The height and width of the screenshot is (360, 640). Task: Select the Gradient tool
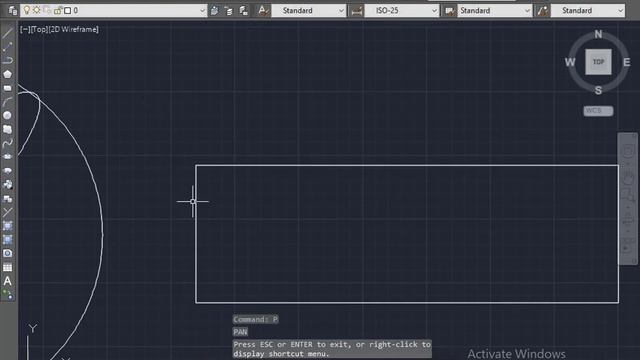point(7,240)
